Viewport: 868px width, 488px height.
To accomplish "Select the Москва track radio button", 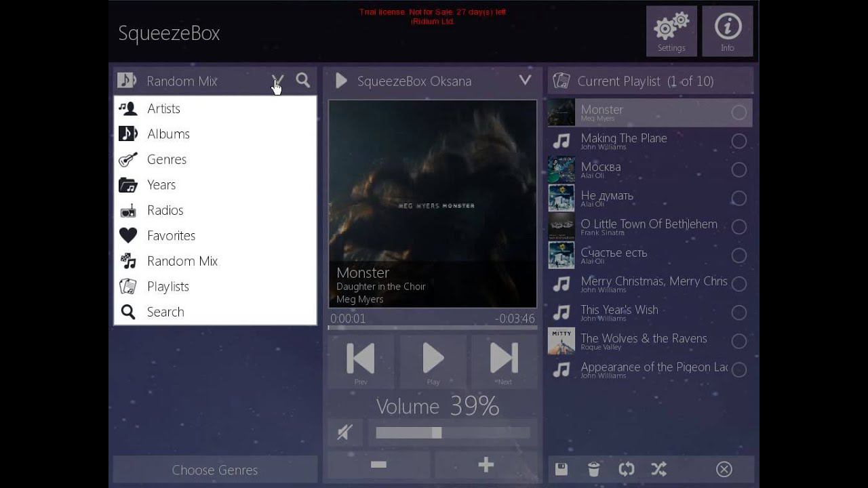I will (739, 169).
